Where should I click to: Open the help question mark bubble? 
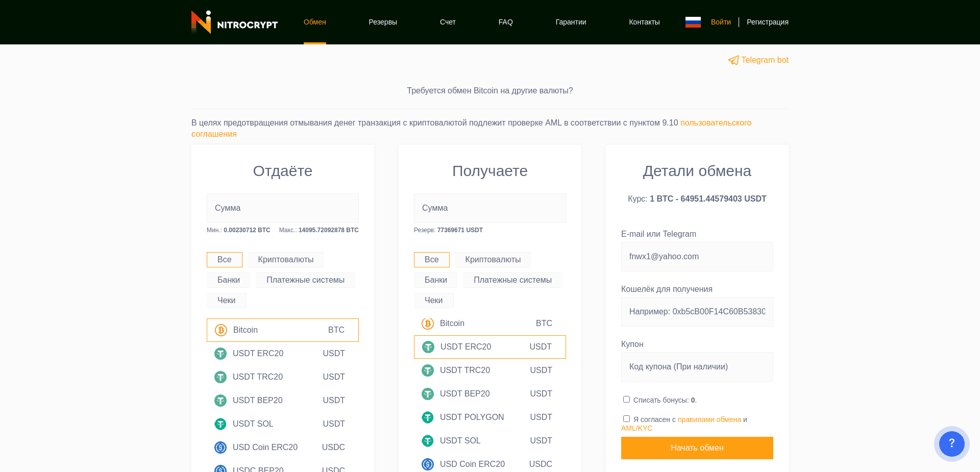pyautogui.click(x=951, y=443)
